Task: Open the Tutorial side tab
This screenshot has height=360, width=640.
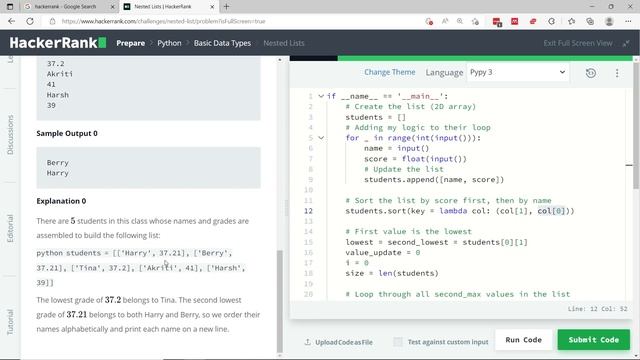Action: 10,322
